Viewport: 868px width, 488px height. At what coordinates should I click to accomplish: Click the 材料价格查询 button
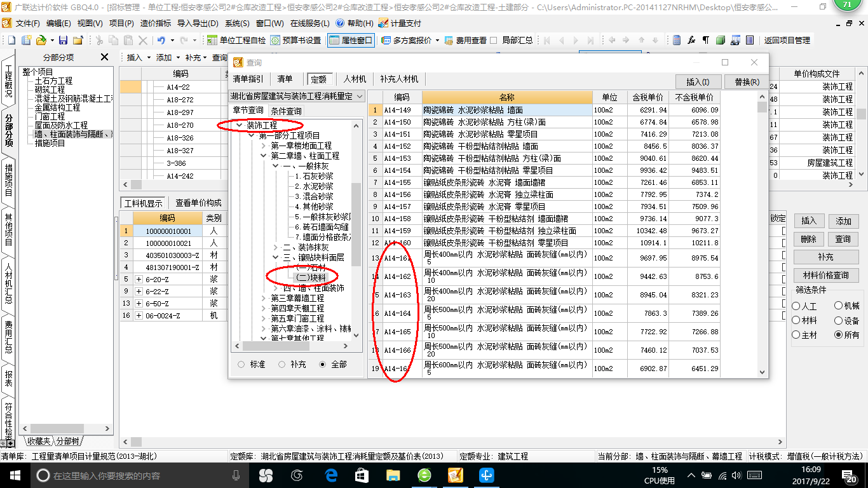825,275
